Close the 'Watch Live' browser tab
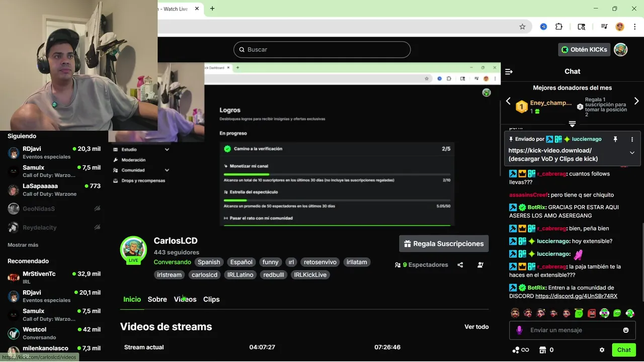 [x=197, y=9]
